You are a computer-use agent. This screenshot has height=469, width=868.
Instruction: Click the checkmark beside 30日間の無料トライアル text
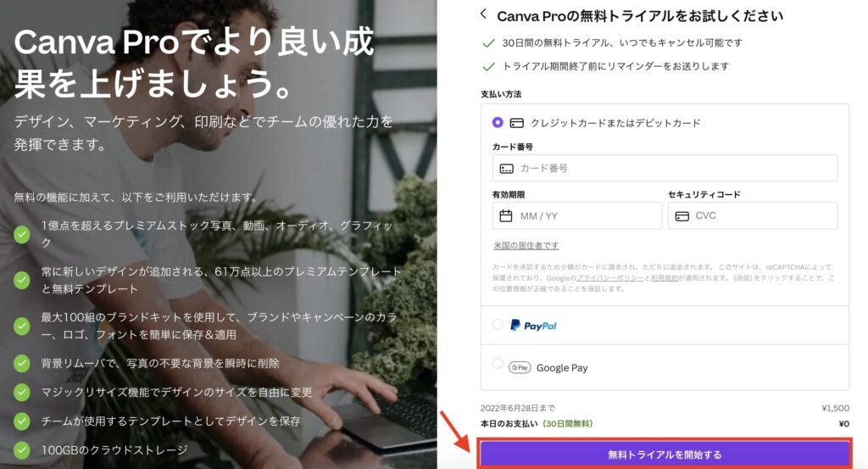(x=488, y=43)
